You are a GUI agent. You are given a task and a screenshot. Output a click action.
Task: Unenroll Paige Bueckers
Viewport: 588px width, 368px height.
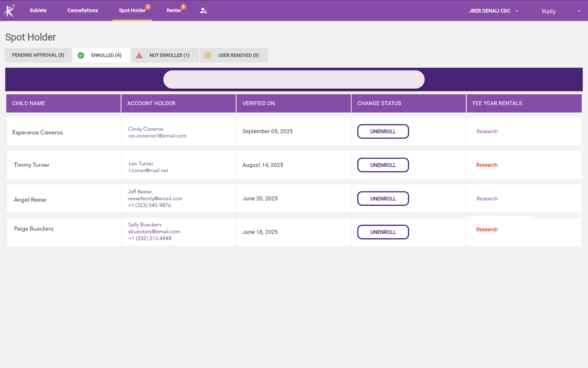pos(383,232)
